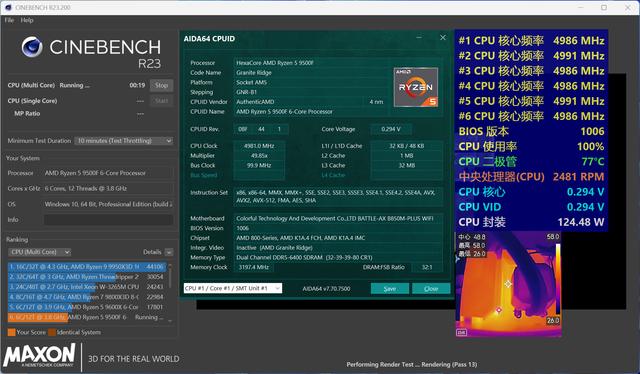Click the orange Your Score legend swatch

pyautogui.click(x=11, y=332)
